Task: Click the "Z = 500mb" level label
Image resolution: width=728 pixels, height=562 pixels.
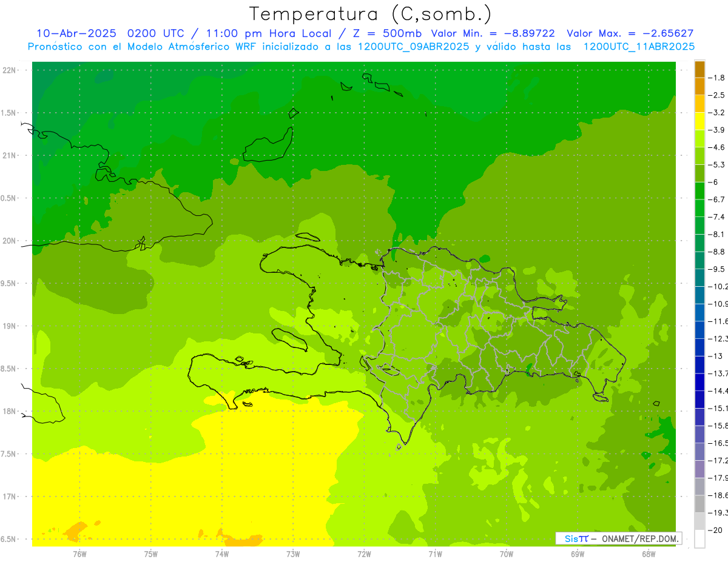Action: pyautogui.click(x=387, y=33)
